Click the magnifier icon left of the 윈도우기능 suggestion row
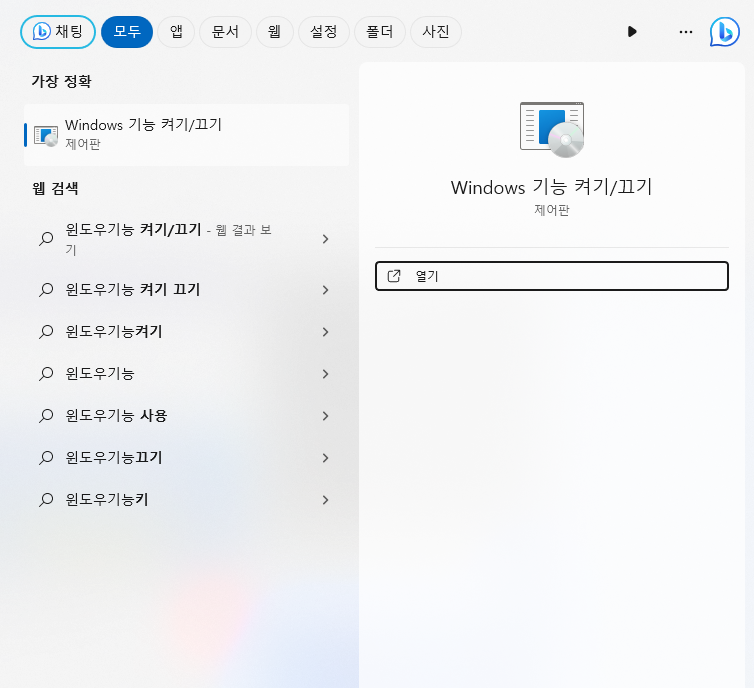This screenshot has height=688, width=754. click(46, 374)
